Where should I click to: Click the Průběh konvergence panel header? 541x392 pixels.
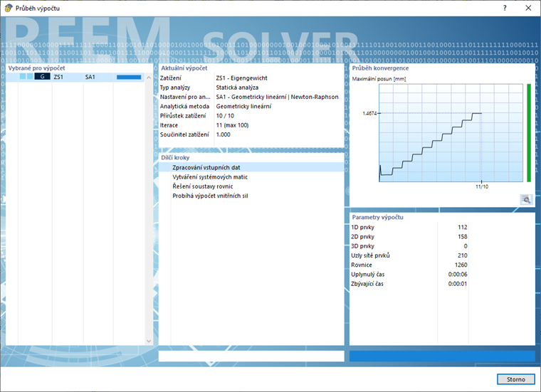coord(380,68)
